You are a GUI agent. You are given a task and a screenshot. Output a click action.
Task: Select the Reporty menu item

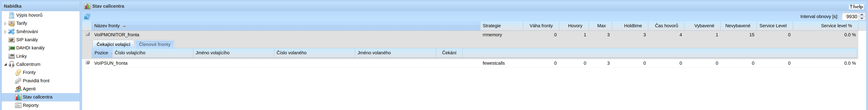pyautogui.click(x=31, y=105)
